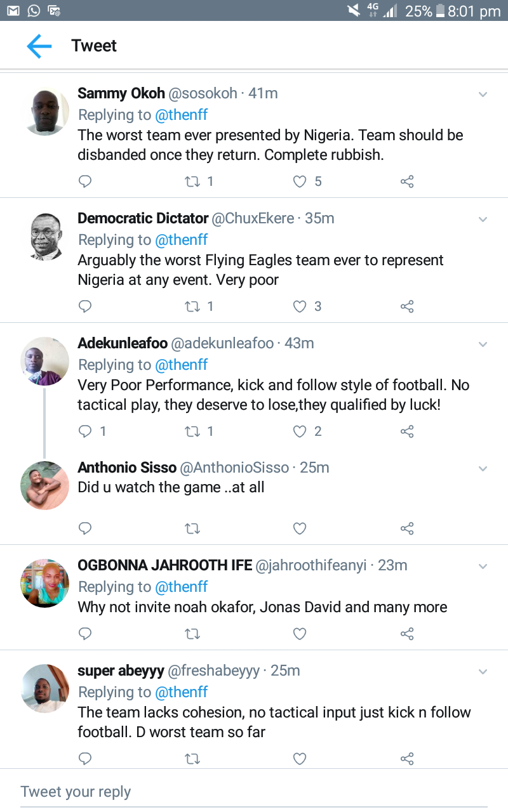Retweet Democratic Dictator's tweet
Image resolution: width=508 pixels, height=812 pixels.
192,307
